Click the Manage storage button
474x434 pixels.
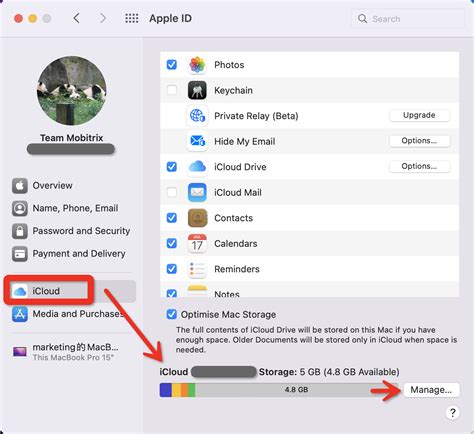[431, 390]
